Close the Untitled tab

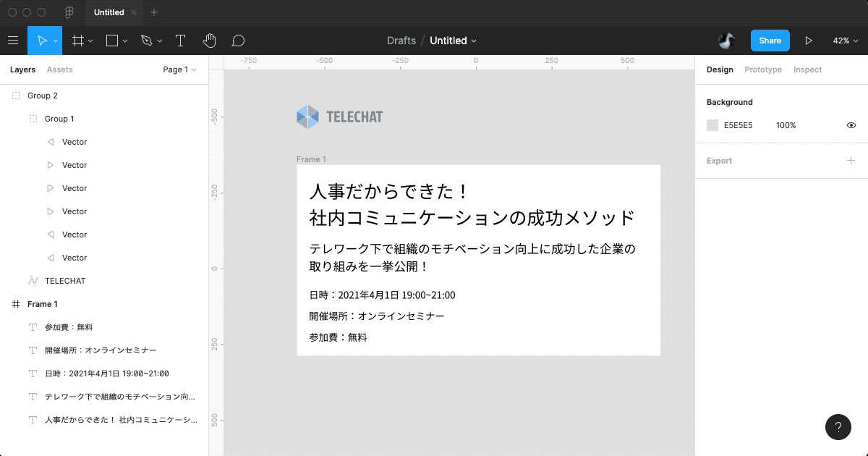[134, 12]
